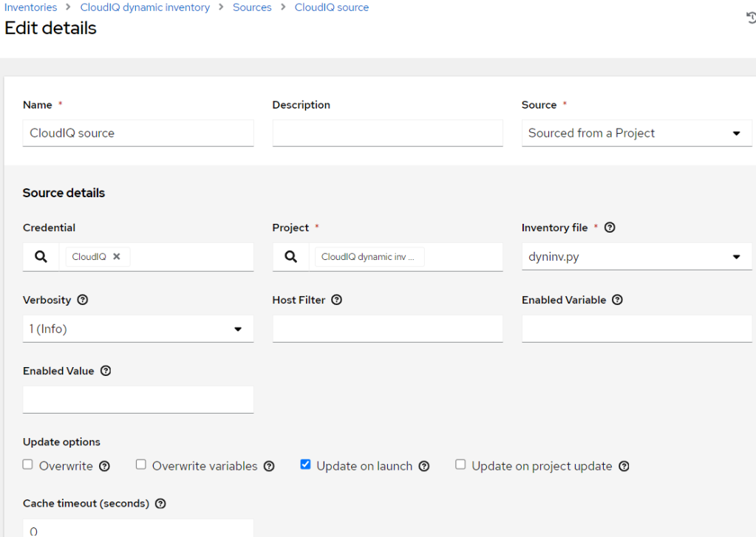Click the Description input field
756x537 pixels.
click(387, 133)
